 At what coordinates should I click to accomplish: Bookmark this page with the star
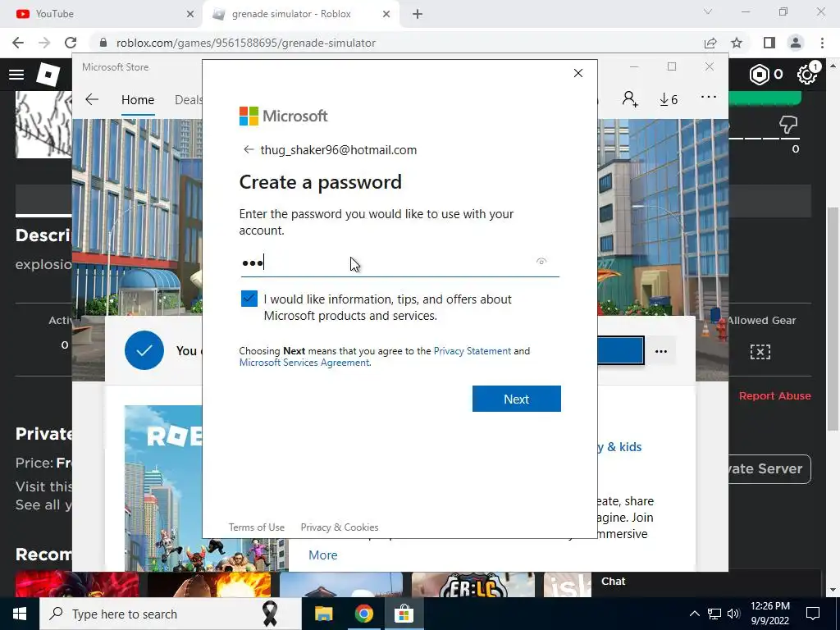pos(737,43)
